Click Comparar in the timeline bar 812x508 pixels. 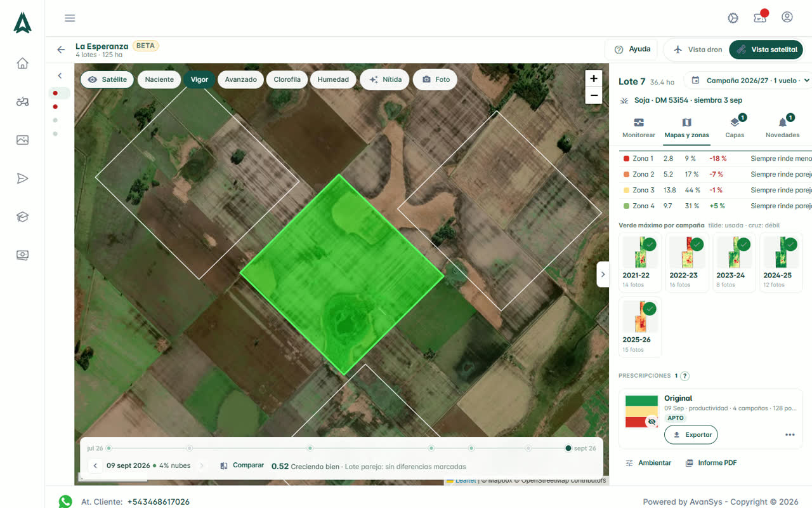click(242, 465)
